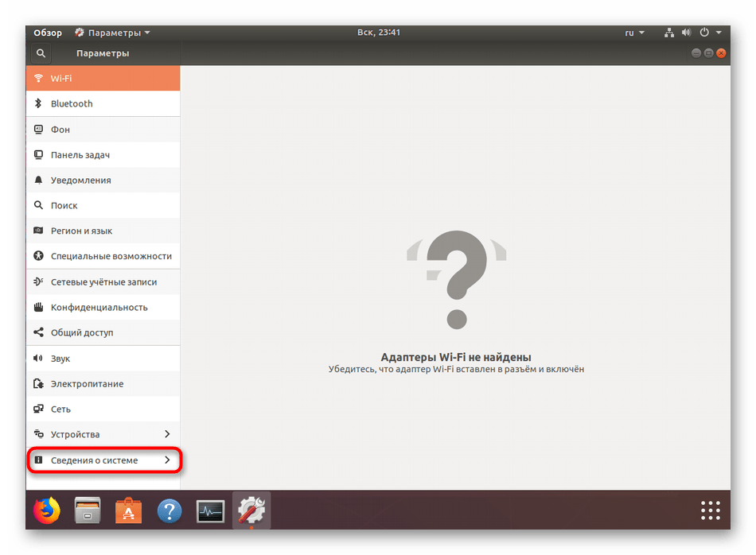Image resolution: width=756 pixels, height=555 pixels.
Task: Open the Конфиденциальность settings section
Action: (99, 307)
